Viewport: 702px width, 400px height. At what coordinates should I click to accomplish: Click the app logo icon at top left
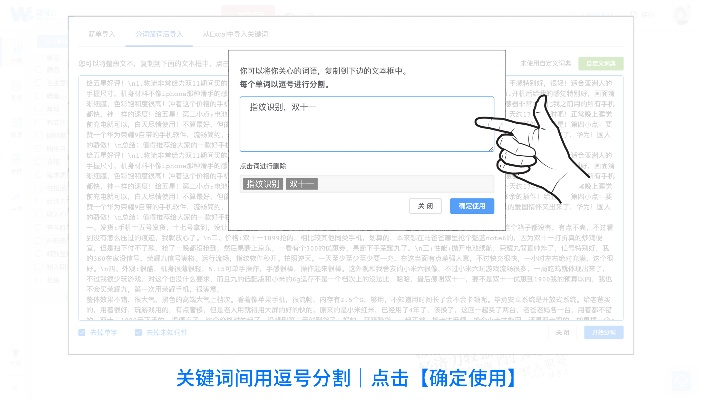21,15
